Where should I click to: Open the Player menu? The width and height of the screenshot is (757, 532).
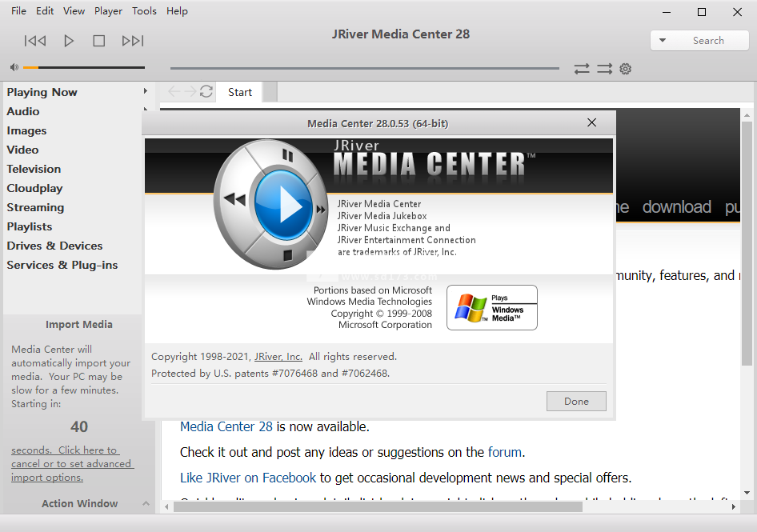[108, 11]
